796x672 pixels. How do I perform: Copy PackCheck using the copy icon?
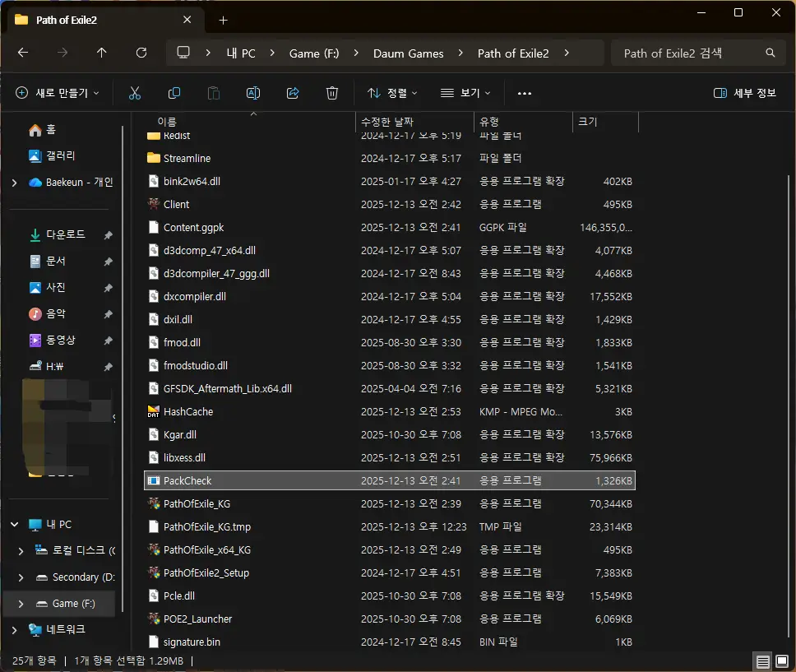(x=174, y=92)
